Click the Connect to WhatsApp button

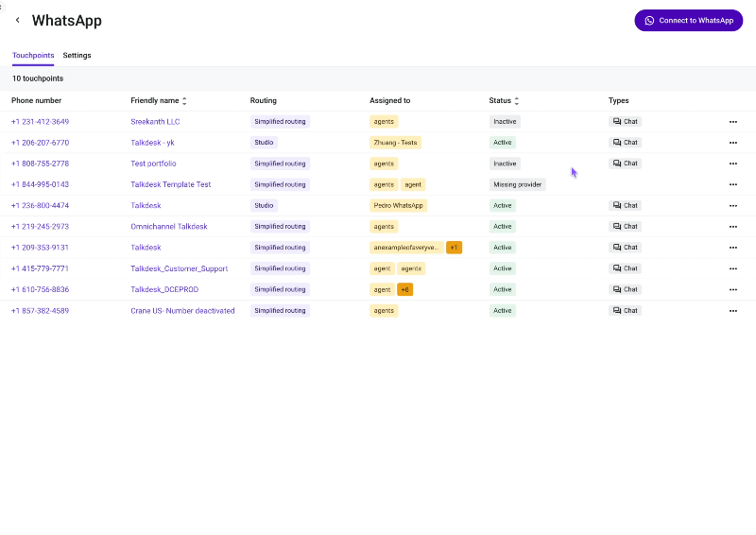coord(689,20)
